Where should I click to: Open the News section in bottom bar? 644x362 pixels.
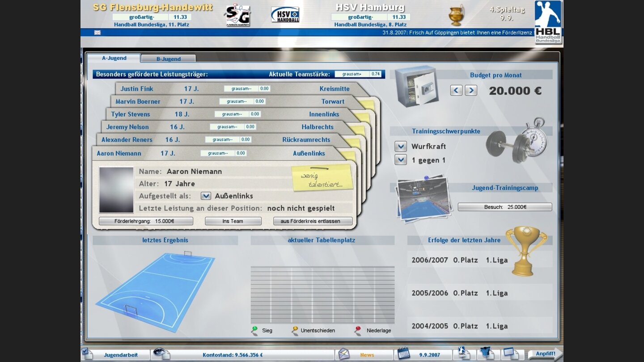pyautogui.click(x=367, y=355)
